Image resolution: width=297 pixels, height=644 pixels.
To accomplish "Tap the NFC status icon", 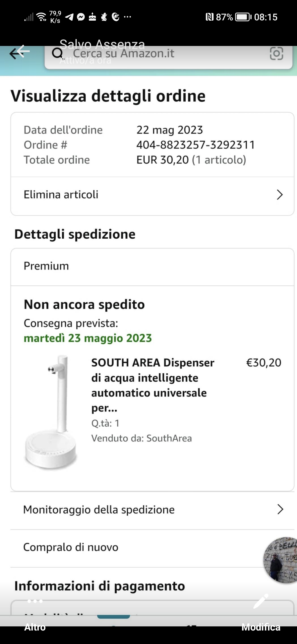I will (x=210, y=17).
